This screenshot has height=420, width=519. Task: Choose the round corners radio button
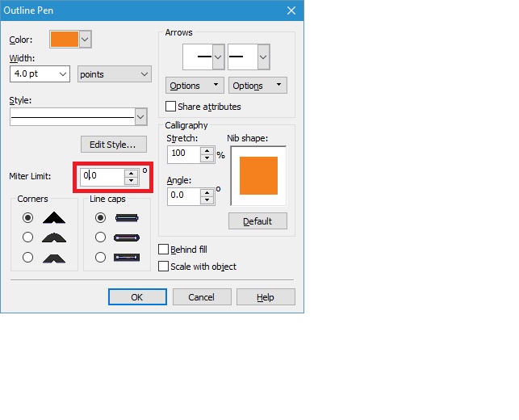[27, 237]
